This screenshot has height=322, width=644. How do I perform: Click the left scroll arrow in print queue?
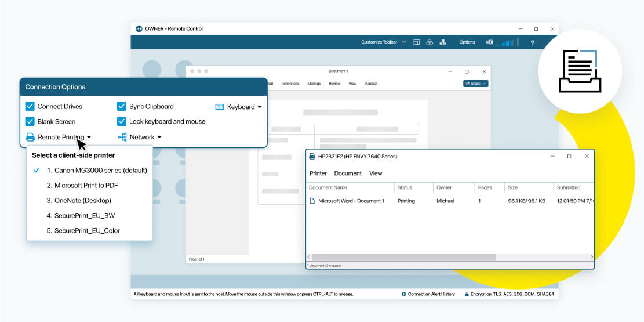tap(309, 257)
